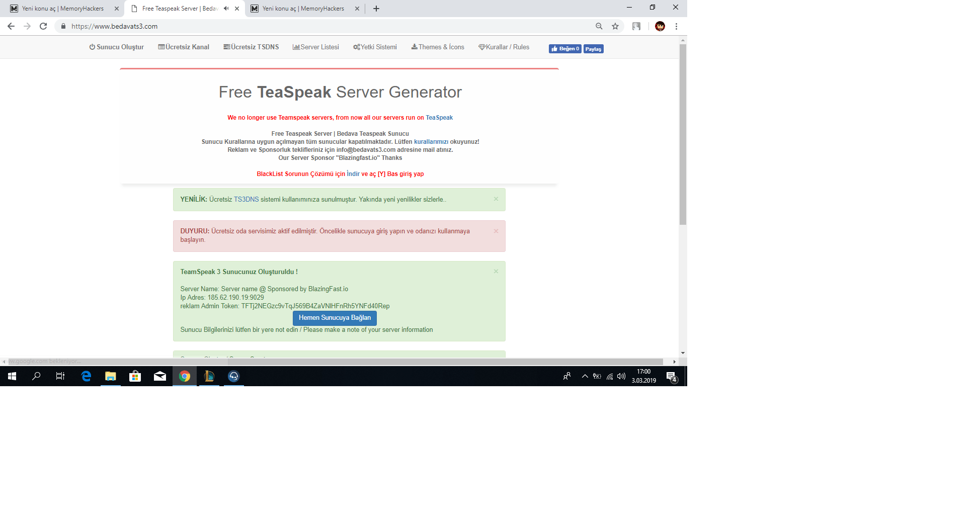This screenshot has height=529, width=980.
Task: Close the Free Teaspeak Server tab
Action: coord(237,9)
